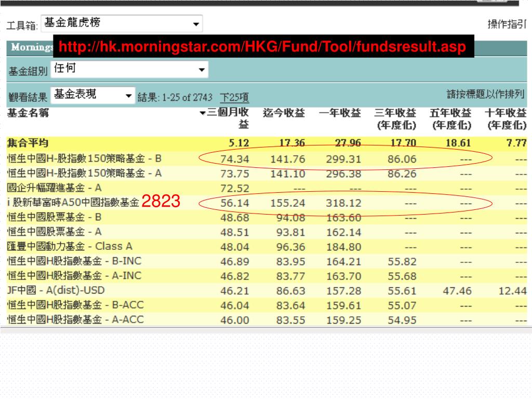Screen dimensions: 532x399
Task: Select the value 299.31
Action: pos(343,159)
